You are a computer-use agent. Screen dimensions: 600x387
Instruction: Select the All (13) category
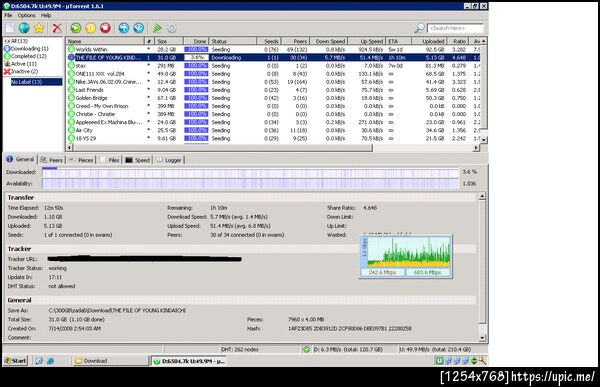point(16,41)
